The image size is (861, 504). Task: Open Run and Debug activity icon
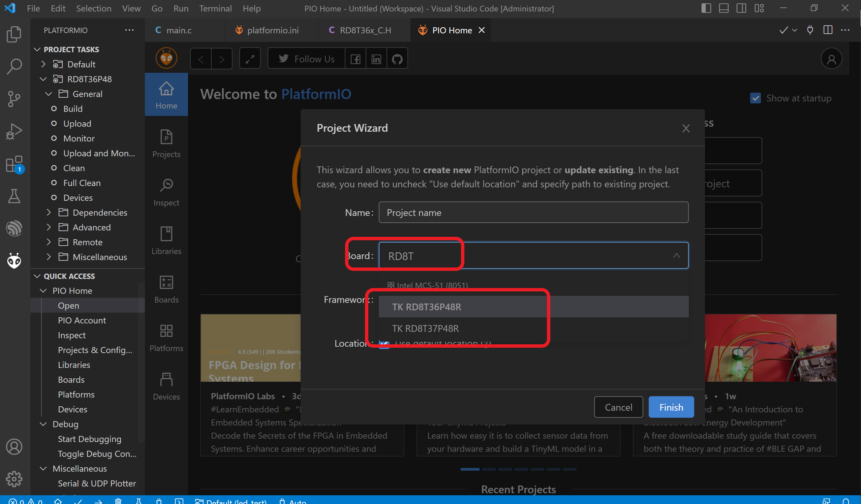14,131
